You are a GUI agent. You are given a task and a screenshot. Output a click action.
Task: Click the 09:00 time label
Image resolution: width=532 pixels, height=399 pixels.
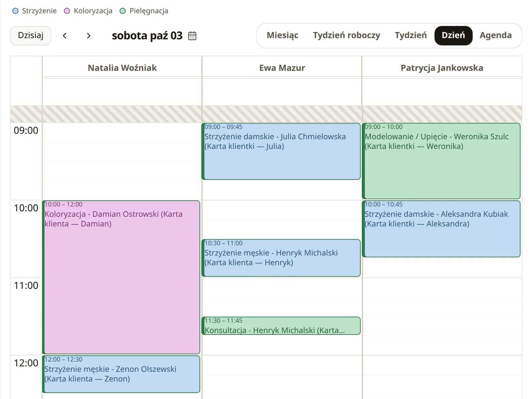(x=26, y=130)
